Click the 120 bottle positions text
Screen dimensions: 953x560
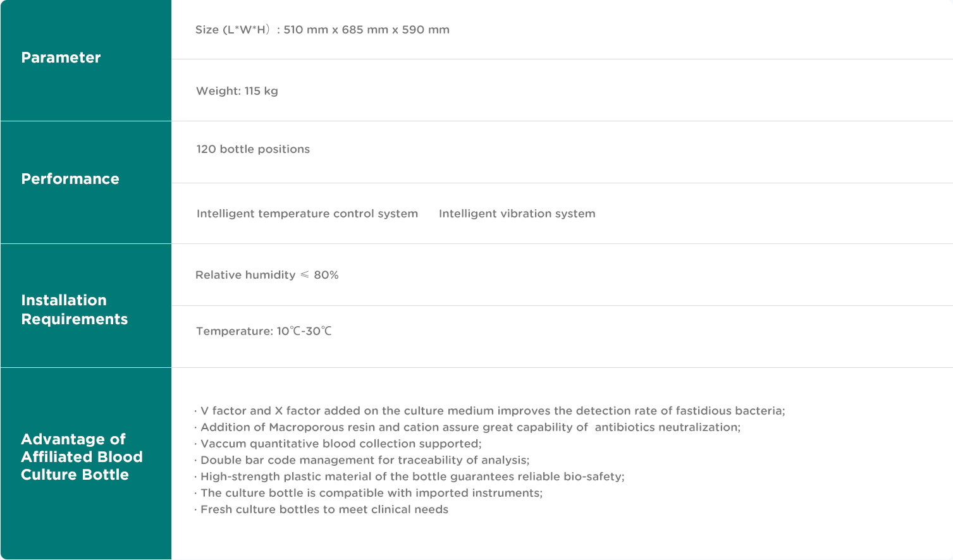click(253, 149)
